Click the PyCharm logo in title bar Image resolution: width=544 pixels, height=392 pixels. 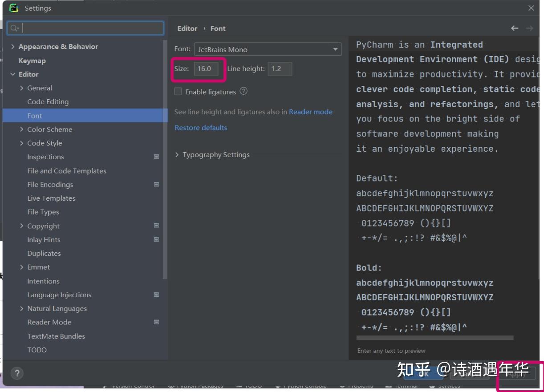tap(13, 8)
